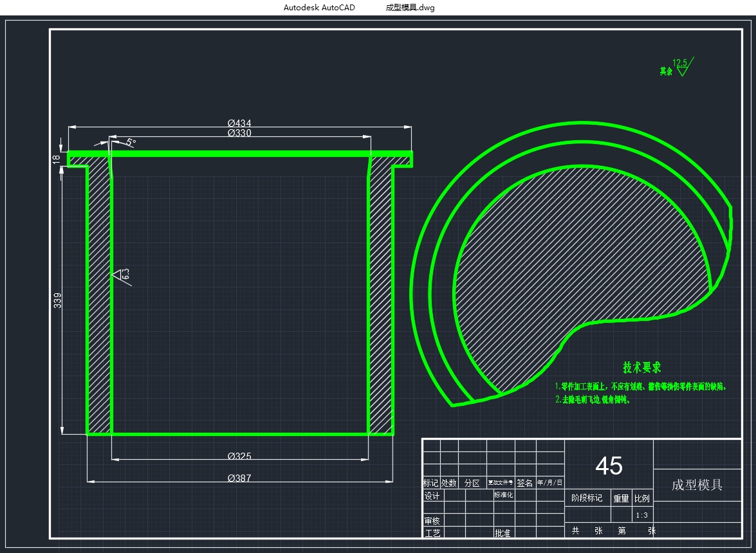
Task: Select the 其余 label near roughness symbol
Action: click(x=666, y=71)
